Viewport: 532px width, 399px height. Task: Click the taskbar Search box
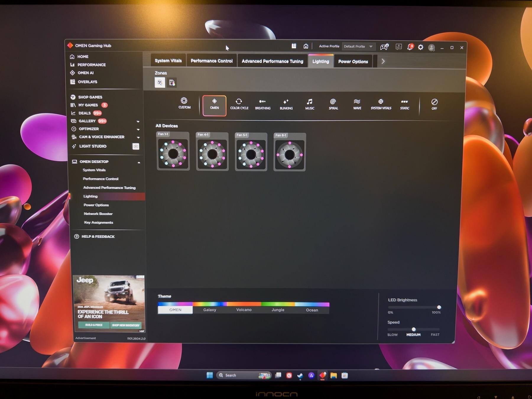click(244, 375)
